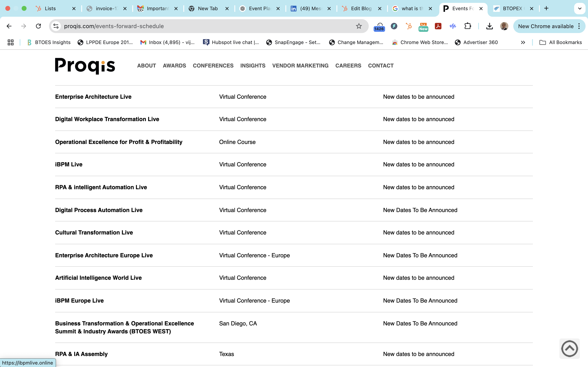This screenshot has height=367, width=588.
Task: Open the iBPM Live event link
Action: [69, 165]
